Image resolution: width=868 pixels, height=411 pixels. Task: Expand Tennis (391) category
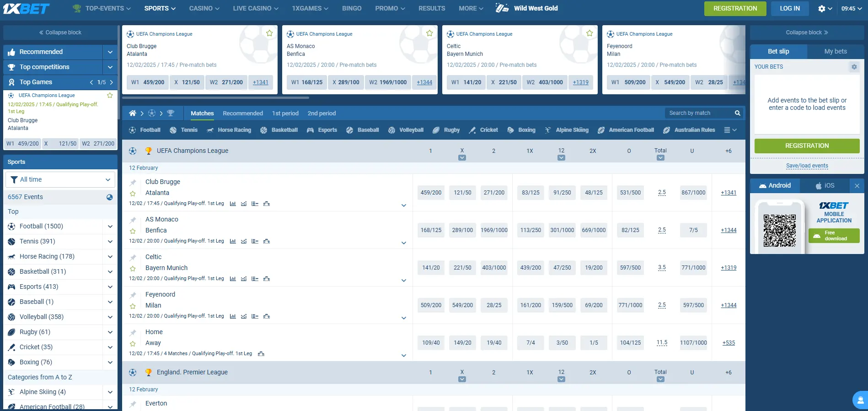click(110, 241)
